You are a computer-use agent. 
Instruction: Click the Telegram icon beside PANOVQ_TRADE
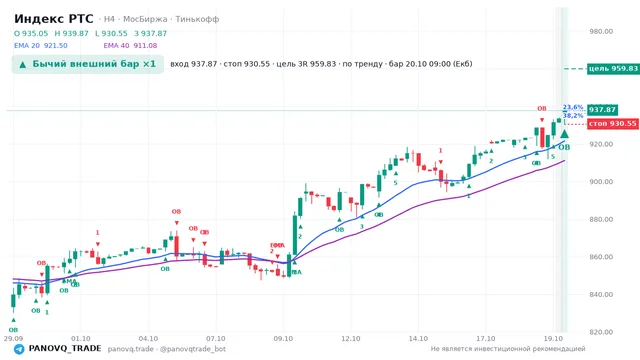[19, 349]
